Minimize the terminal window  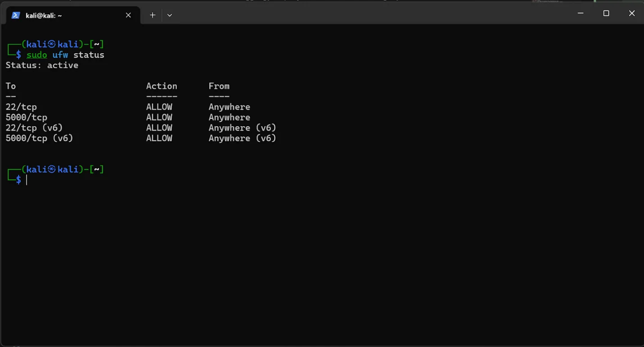(581, 14)
